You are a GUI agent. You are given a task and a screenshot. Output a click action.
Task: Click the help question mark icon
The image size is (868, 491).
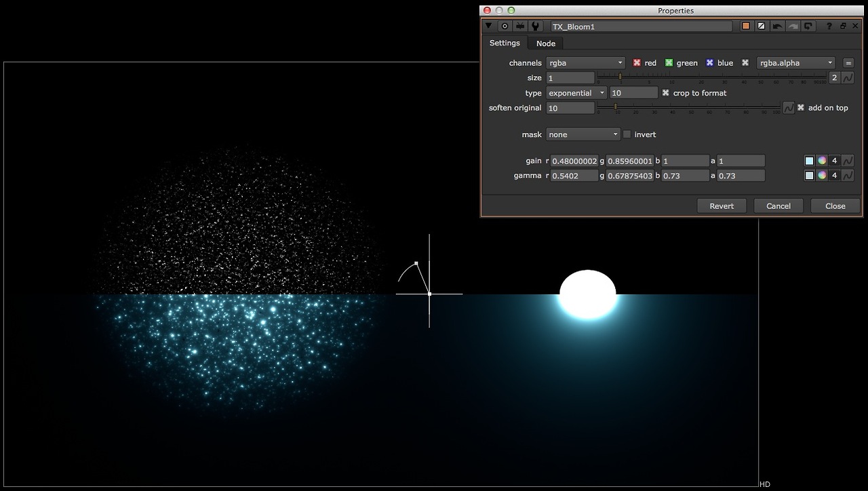[x=829, y=26]
